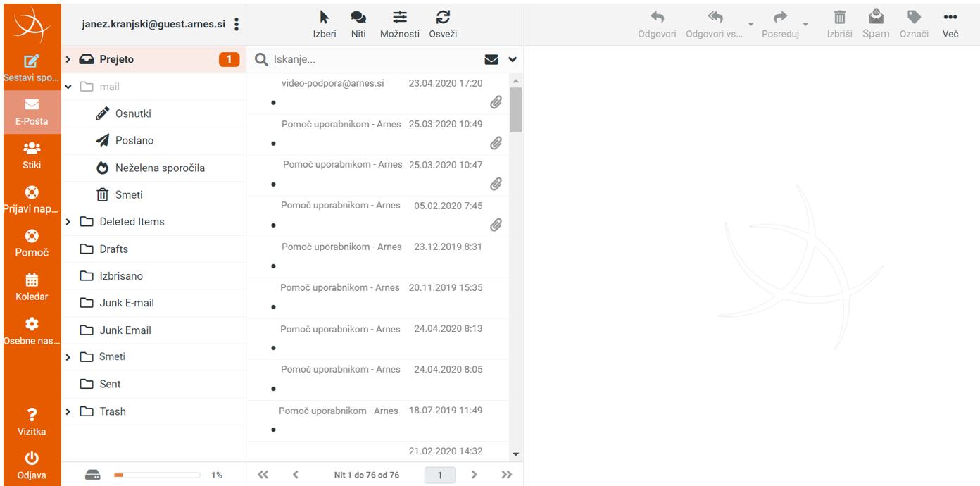Screen dimensions: 980x486
Task: Open message dated 05.02.2020 7:45
Action: pyautogui.click(x=377, y=216)
